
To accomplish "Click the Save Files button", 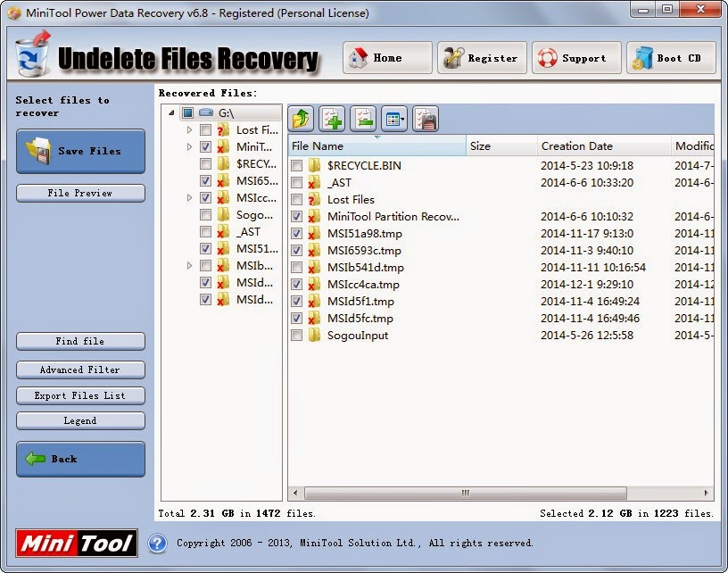I will click(x=80, y=151).
